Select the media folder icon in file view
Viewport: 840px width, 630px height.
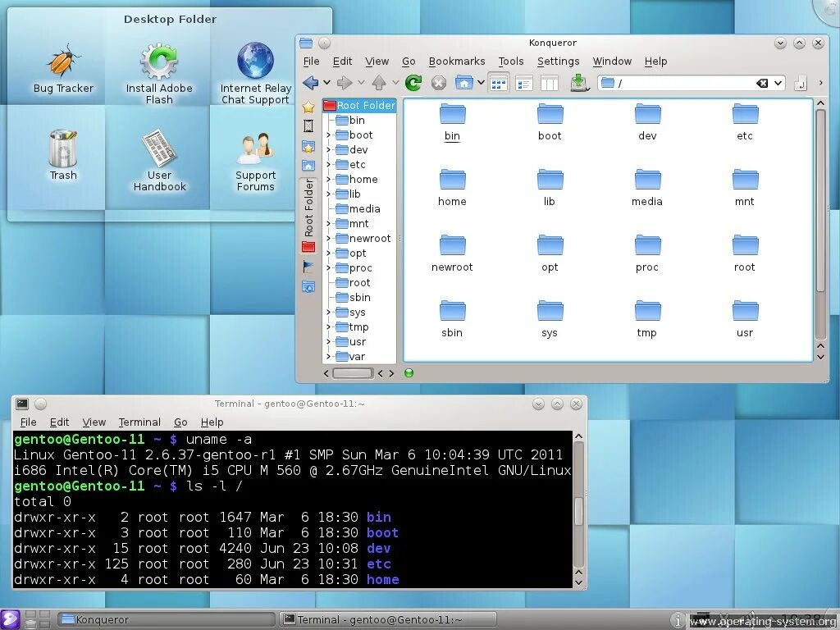pyautogui.click(x=647, y=188)
